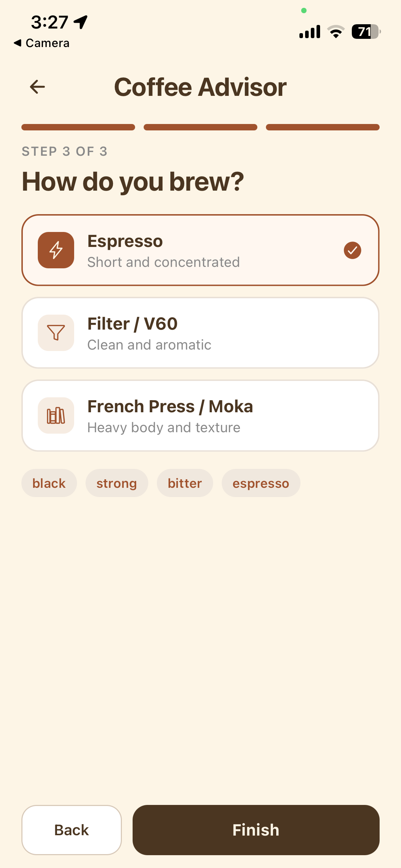Screen dimensions: 401x868
Task: Click the 'espresso' tag chip
Action: point(261,483)
